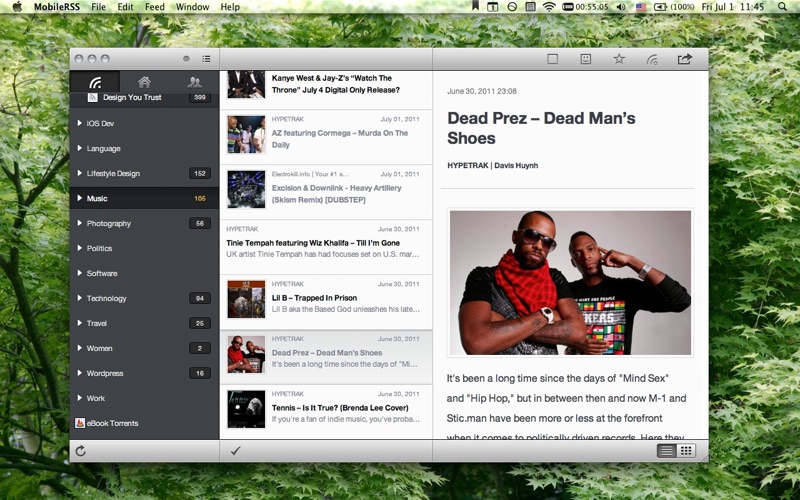Click the Tennis album cover thumbnail
Screen dimensions: 800x500
246,409
